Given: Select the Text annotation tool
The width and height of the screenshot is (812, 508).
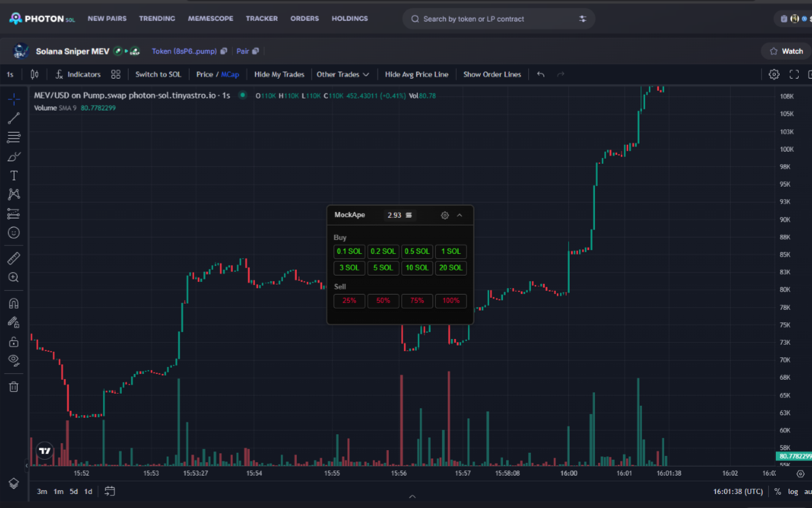Looking at the screenshot, I should pyautogui.click(x=14, y=175).
